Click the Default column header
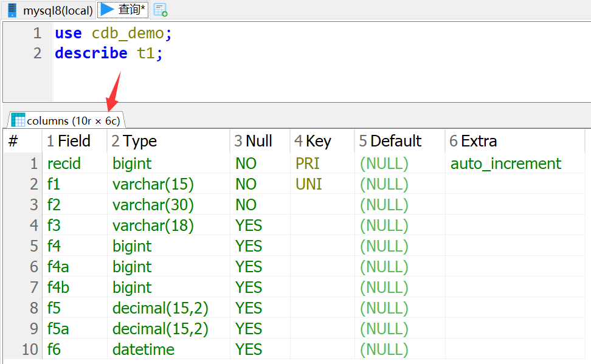This screenshot has width=591, height=364. (395, 141)
